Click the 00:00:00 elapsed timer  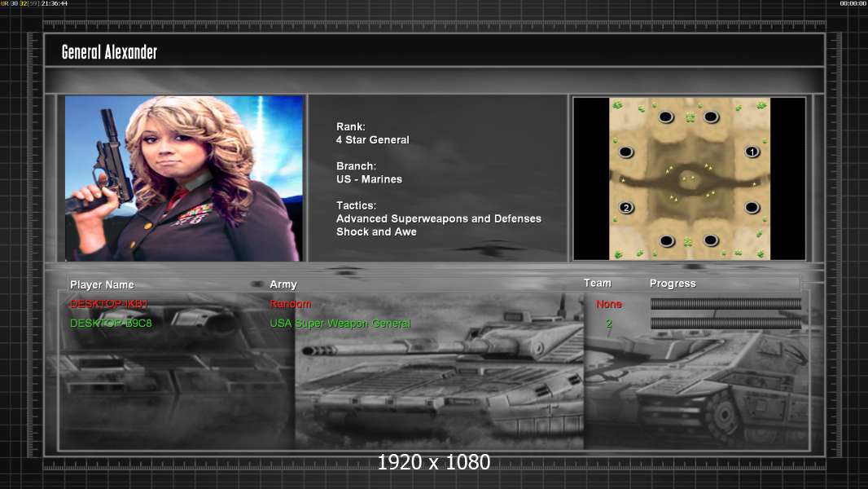[853, 3]
